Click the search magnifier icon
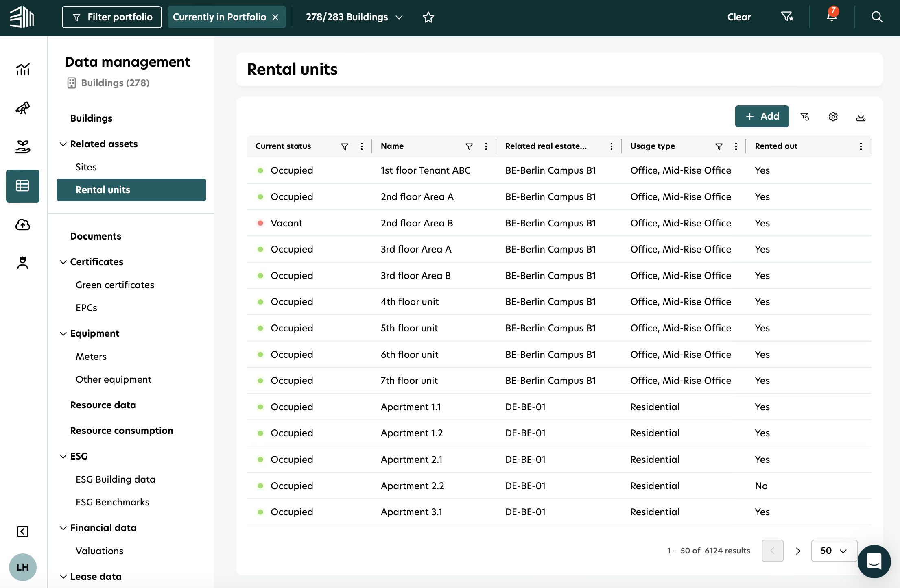 tap(877, 17)
